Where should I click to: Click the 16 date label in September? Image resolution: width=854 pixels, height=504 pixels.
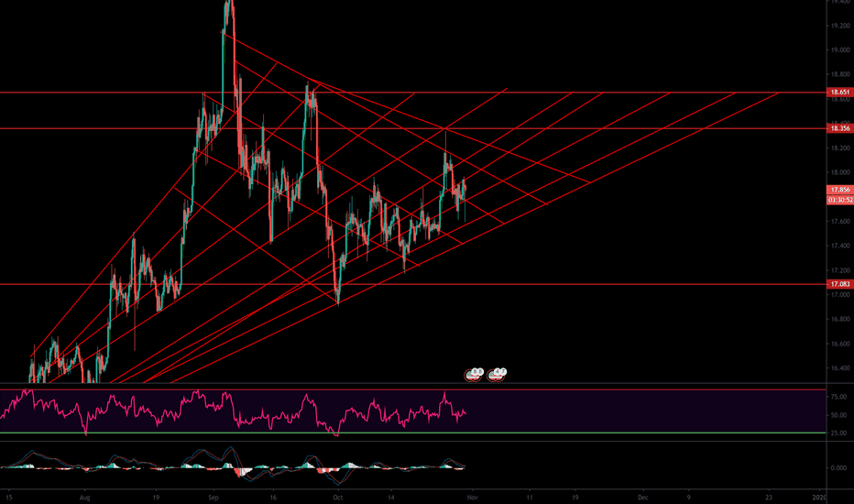pyautogui.click(x=273, y=498)
